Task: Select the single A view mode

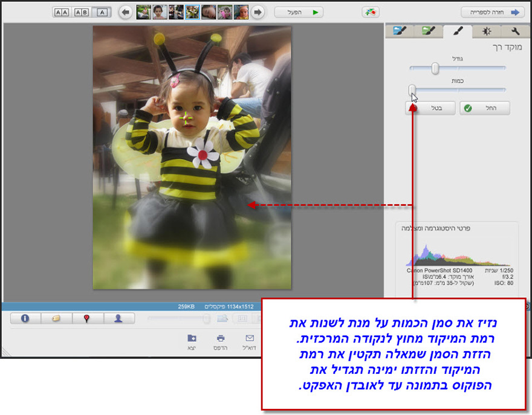Action: [102, 11]
